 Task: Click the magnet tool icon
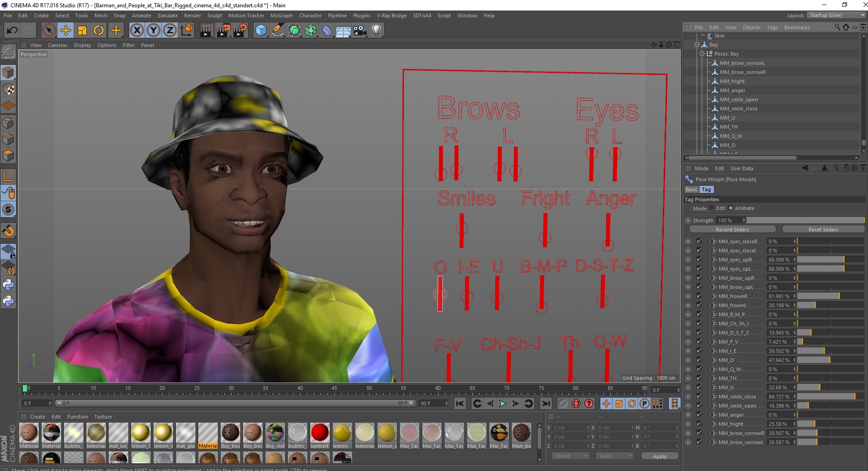[x=8, y=231]
